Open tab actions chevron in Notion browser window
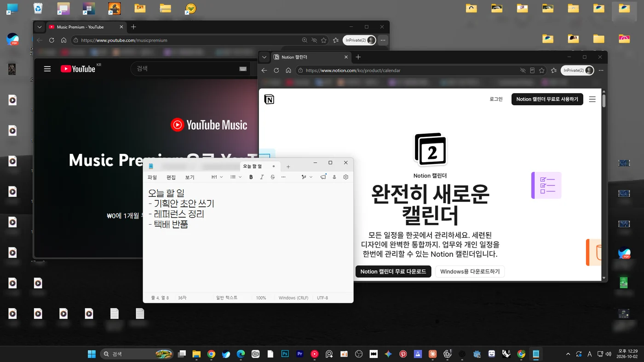This screenshot has height=362, width=644. click(x=264, y=57)
